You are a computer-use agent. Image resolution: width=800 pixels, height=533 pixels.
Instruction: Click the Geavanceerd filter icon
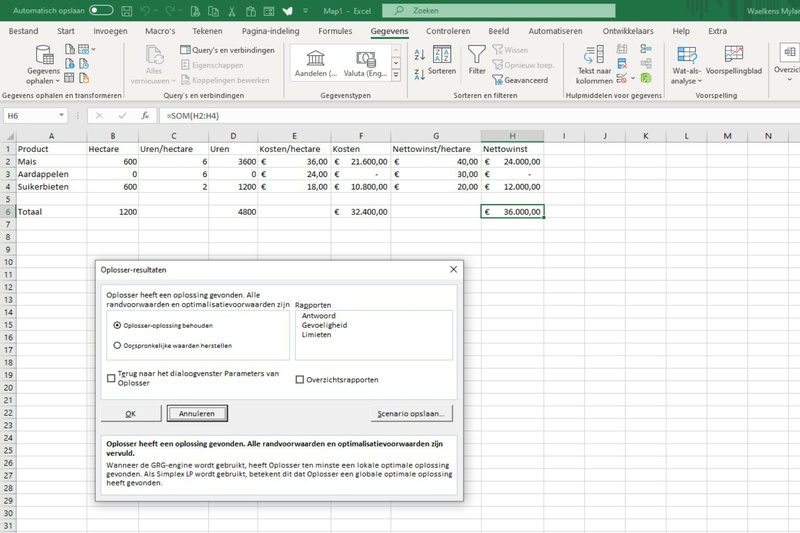click(497, 80)
